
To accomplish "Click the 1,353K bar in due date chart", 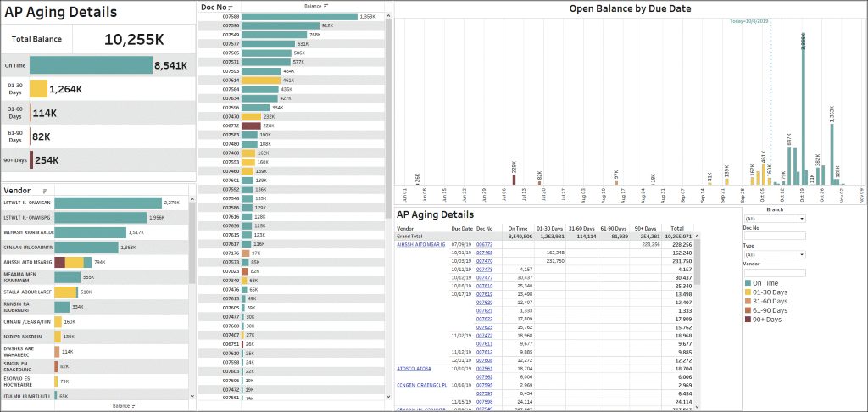I will tap(832, 154).
